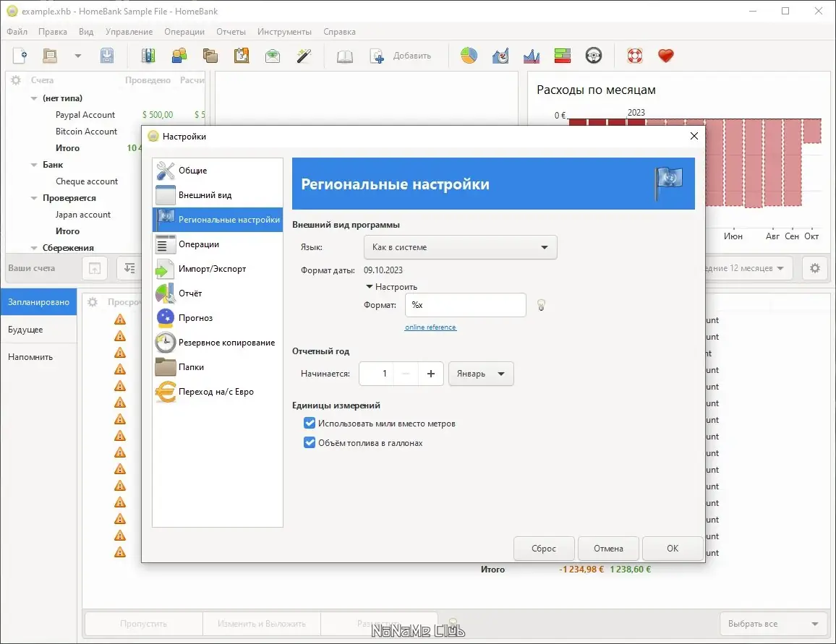Switch to the Напомнить tab
Viewport: 836px width, 644px height.
pyautogui.click(x=38, y=357)
